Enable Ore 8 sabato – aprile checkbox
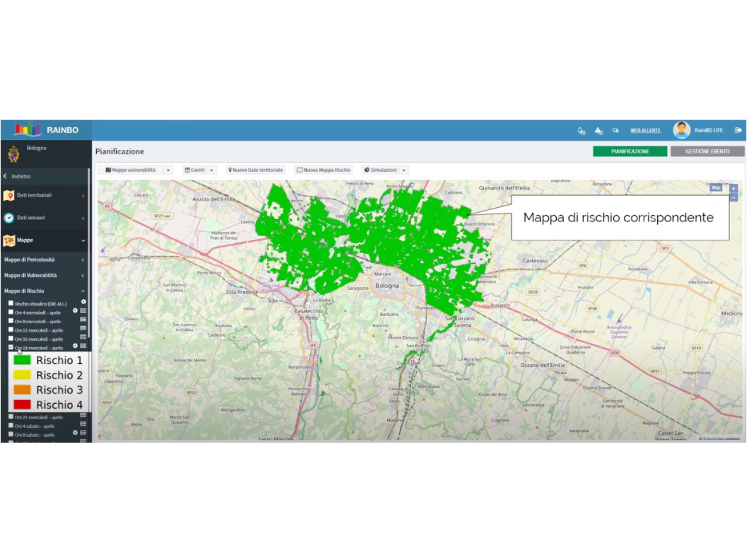Screen dimensions: 747x560 [11, 434]
